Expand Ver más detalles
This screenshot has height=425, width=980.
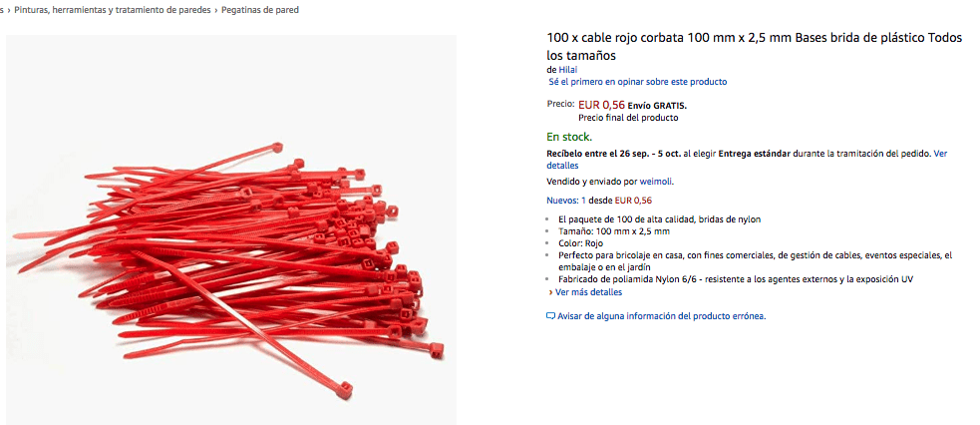tap(589, 292)
